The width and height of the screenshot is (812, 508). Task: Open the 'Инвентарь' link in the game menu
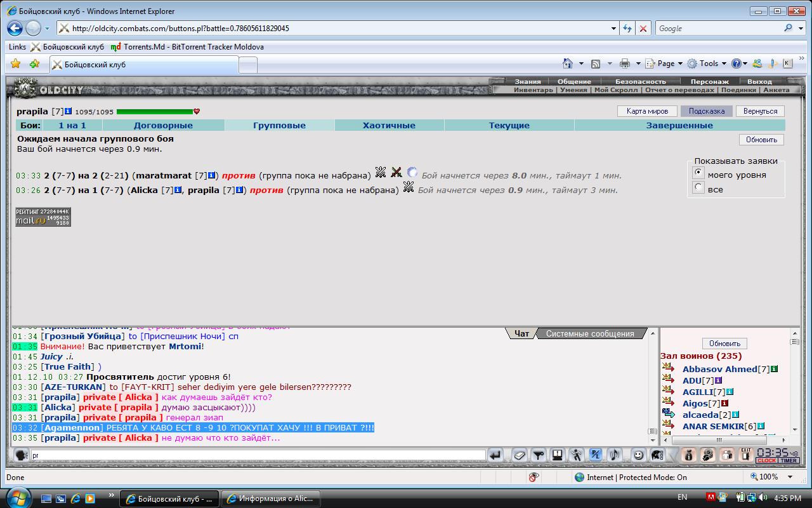(533, 90)
